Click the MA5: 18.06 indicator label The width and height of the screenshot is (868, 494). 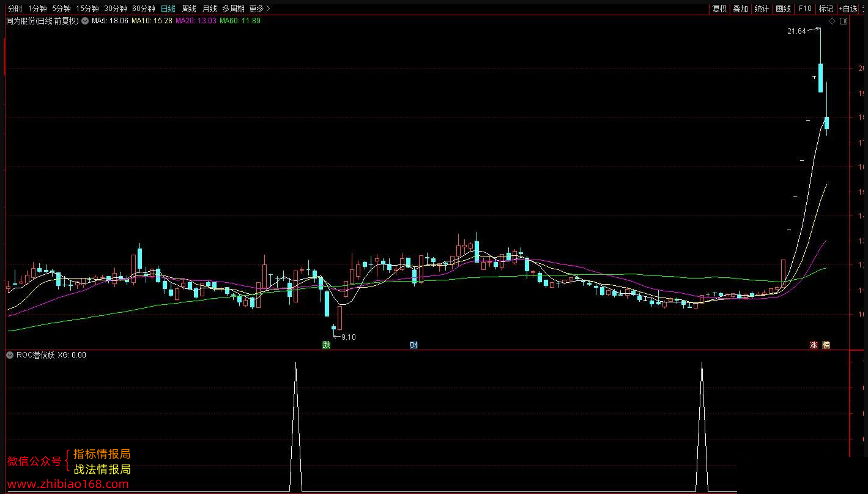click(110, 21)
